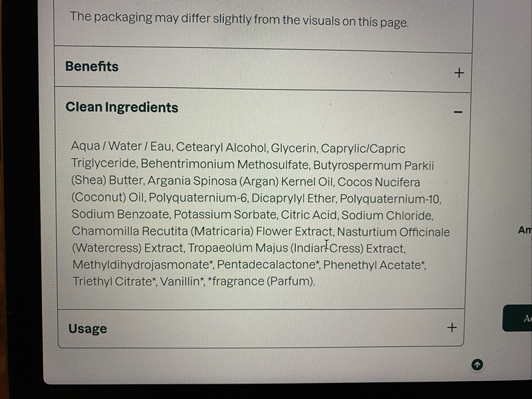532x399 pixels.
Task: Collapse Clean Ingredients via the minus icon
Action: coord(458,112)
